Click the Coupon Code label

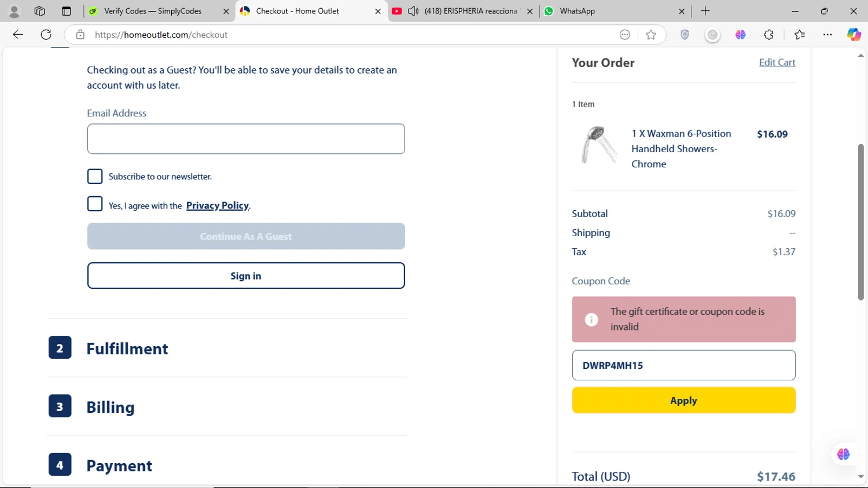pos(601,281)
